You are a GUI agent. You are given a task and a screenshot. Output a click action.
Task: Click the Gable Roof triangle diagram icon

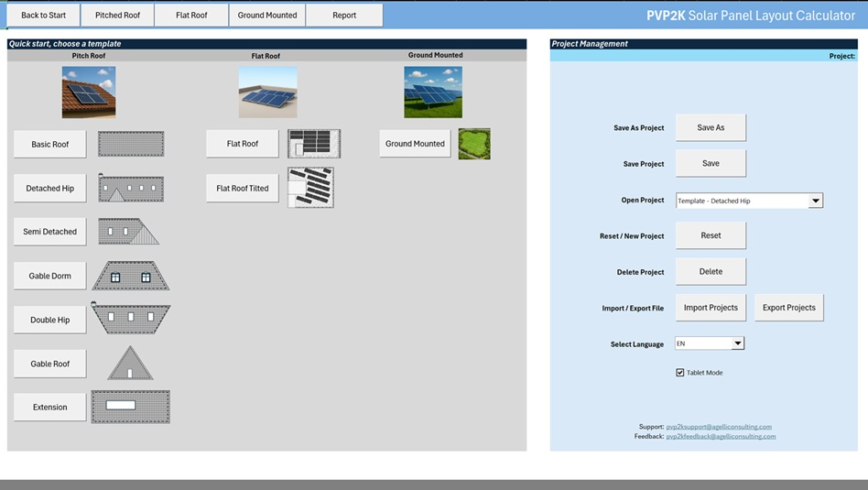[x=130, y=363]
